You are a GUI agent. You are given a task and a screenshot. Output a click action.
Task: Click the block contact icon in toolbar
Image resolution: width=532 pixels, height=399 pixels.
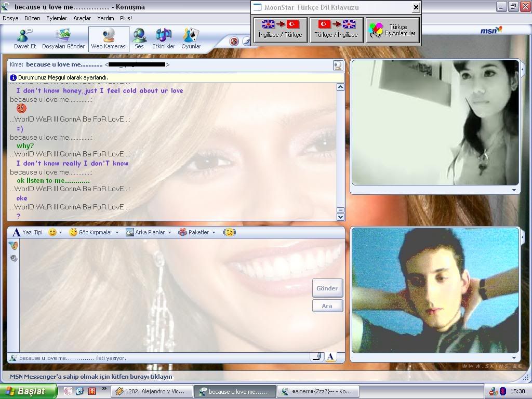234,41
